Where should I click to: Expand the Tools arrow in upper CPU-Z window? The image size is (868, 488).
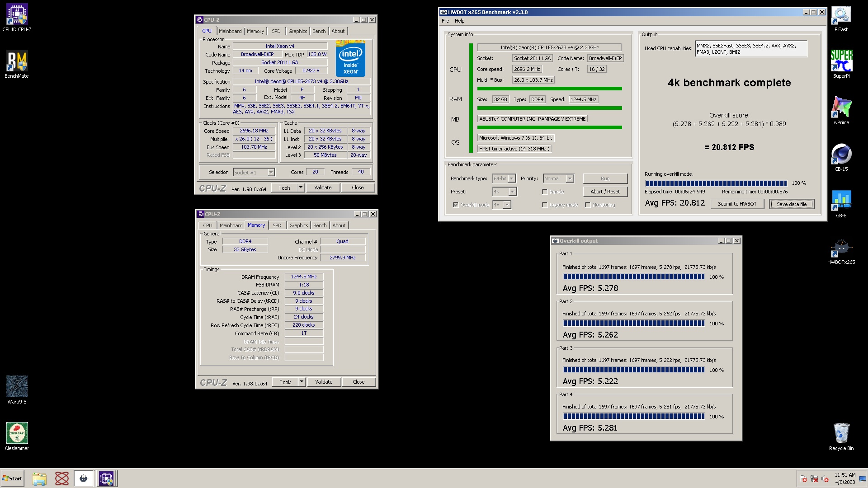point(301,188)
